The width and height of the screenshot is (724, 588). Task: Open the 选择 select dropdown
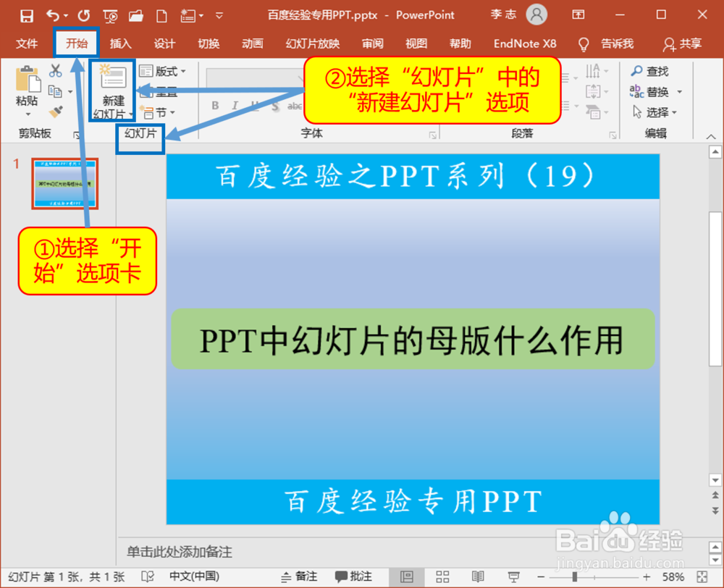[x=654, y=112]
